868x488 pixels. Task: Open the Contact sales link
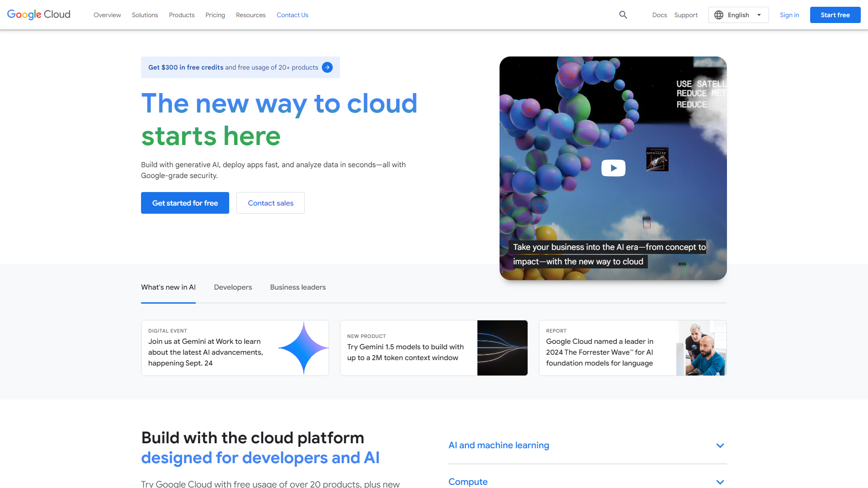pyautogui.click(x=270, y=202)
